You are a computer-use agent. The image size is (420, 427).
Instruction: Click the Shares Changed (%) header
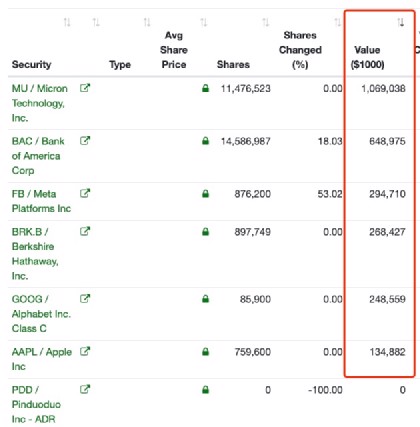300,50
